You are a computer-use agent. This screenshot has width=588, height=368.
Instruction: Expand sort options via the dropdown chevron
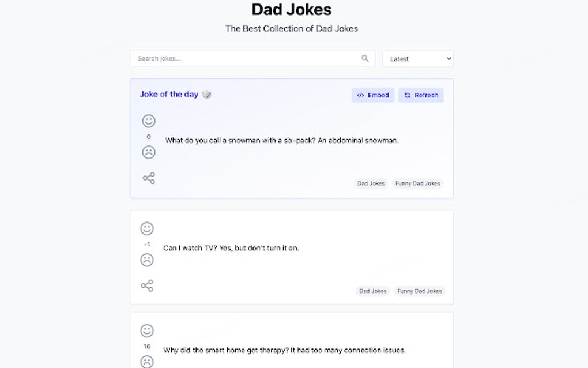(x=449, y=58)
